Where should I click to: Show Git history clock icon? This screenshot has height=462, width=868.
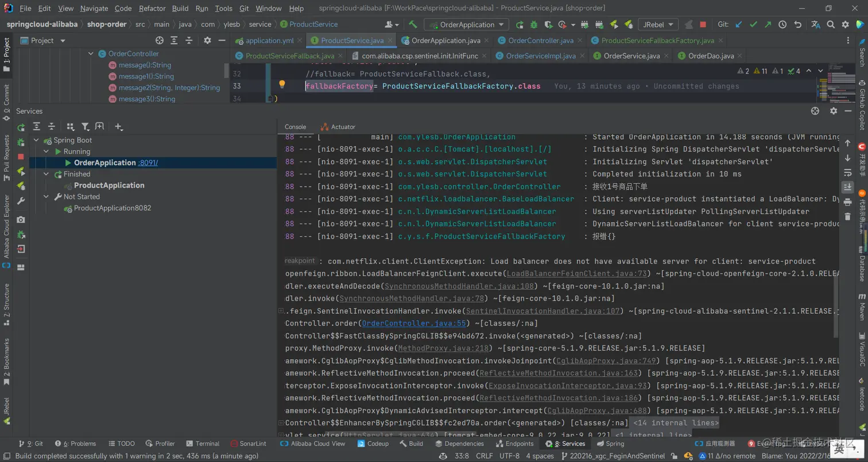(782, 25)
